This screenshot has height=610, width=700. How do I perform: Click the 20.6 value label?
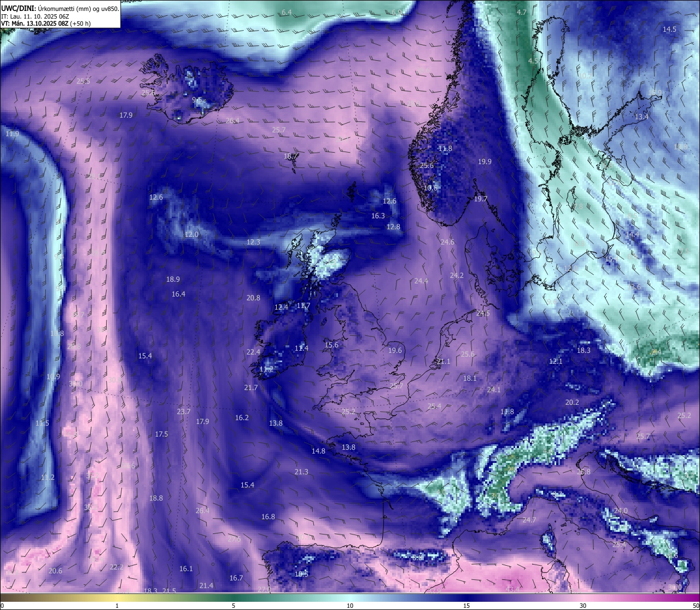[x=55, y=571]
